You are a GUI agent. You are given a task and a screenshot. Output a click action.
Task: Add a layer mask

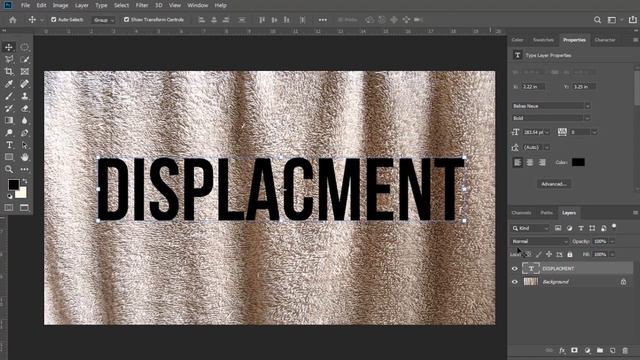click(574, 350)
